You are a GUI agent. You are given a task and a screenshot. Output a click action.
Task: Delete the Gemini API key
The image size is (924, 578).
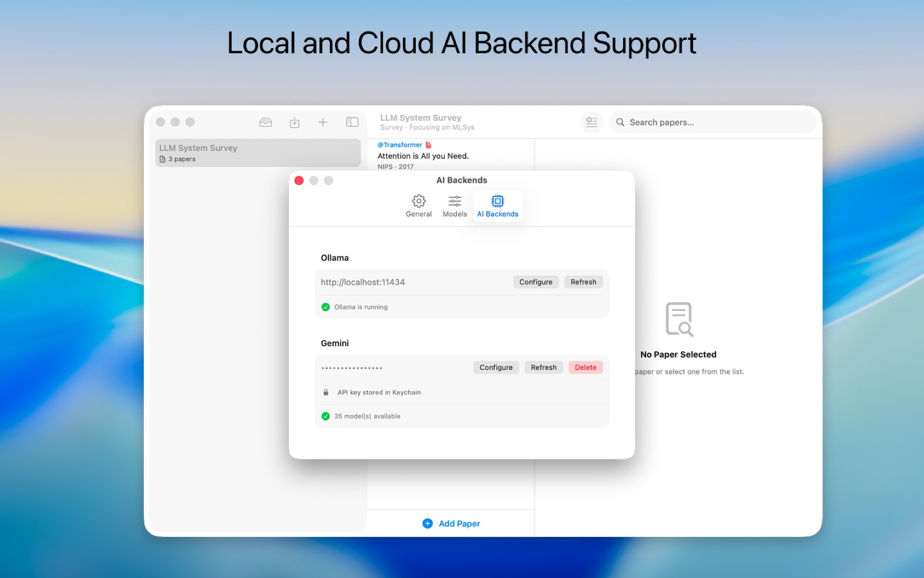coord(586,368)
